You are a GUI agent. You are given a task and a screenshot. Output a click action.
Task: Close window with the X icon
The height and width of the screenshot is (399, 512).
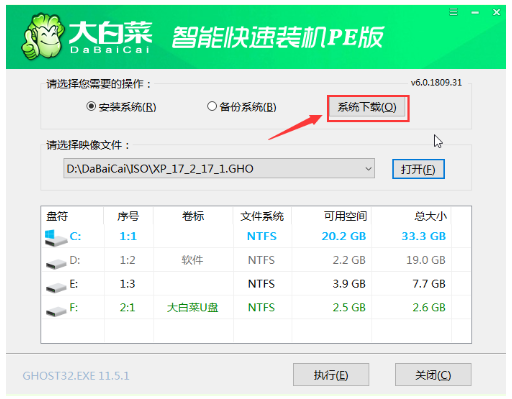click(x=496, y=12)
